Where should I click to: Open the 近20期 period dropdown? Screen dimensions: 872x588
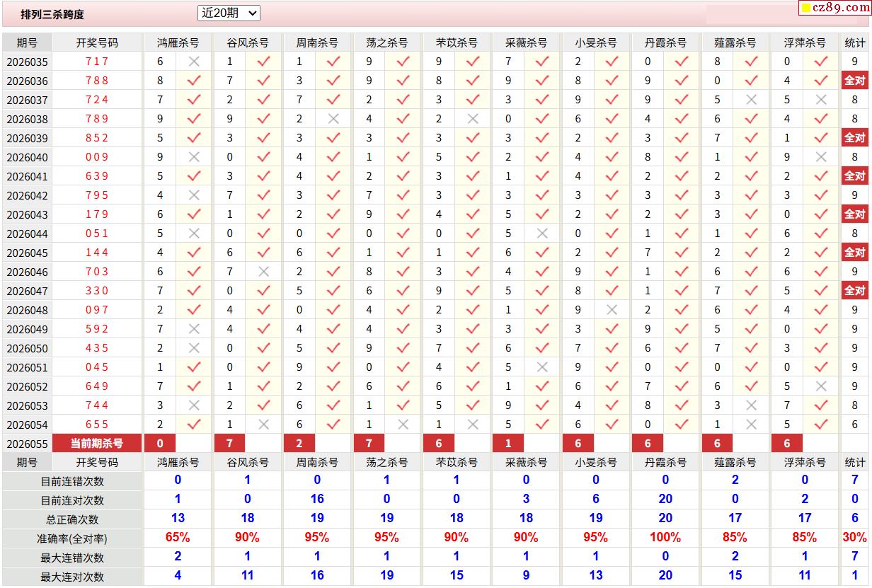point(229,13)
